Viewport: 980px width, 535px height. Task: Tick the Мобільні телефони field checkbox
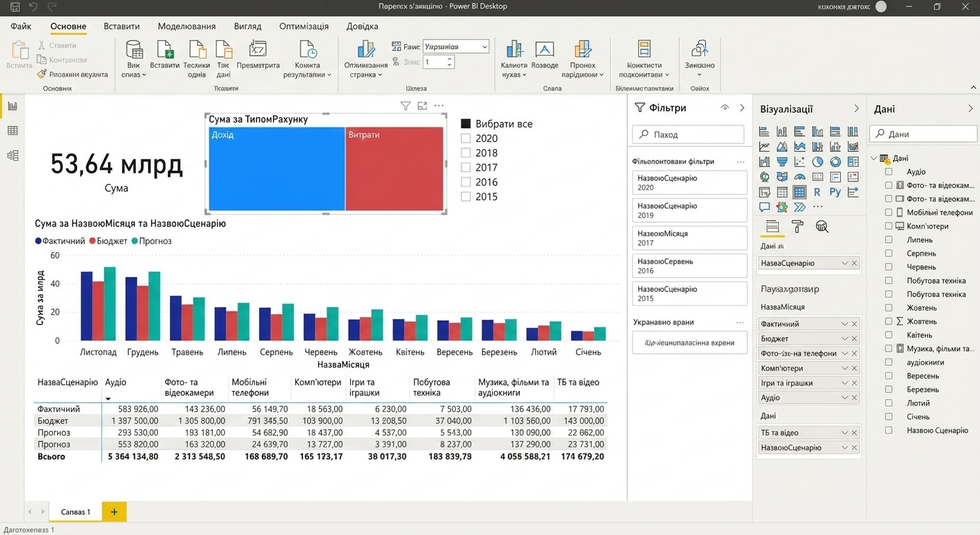click(889, 212)
